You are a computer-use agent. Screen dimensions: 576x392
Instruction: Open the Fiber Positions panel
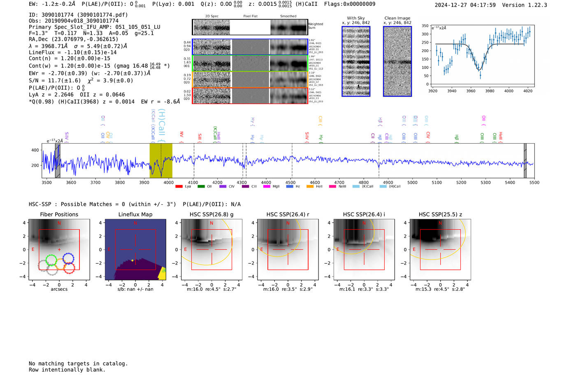pyautogui.click(x=59, y=250)
